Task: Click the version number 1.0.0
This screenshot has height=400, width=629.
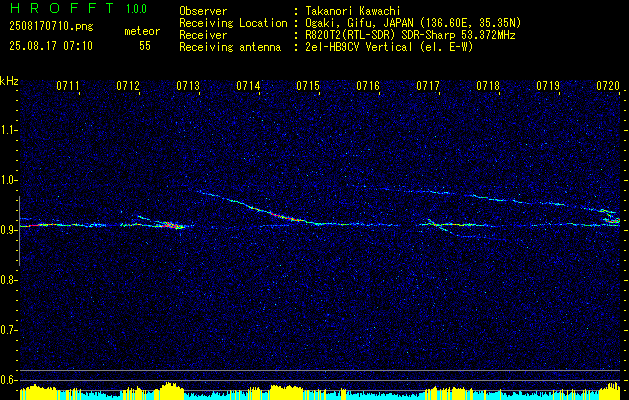Action: [136, 9]
